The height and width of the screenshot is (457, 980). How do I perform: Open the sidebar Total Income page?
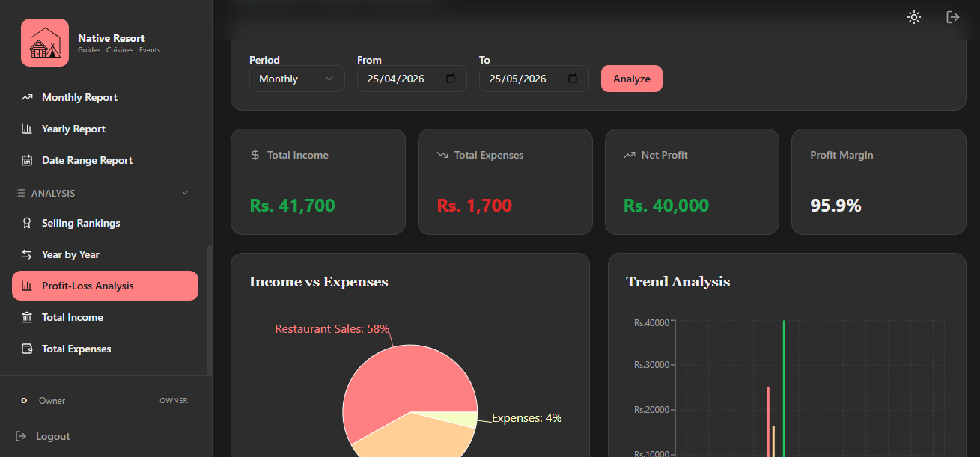coord(105,317)
